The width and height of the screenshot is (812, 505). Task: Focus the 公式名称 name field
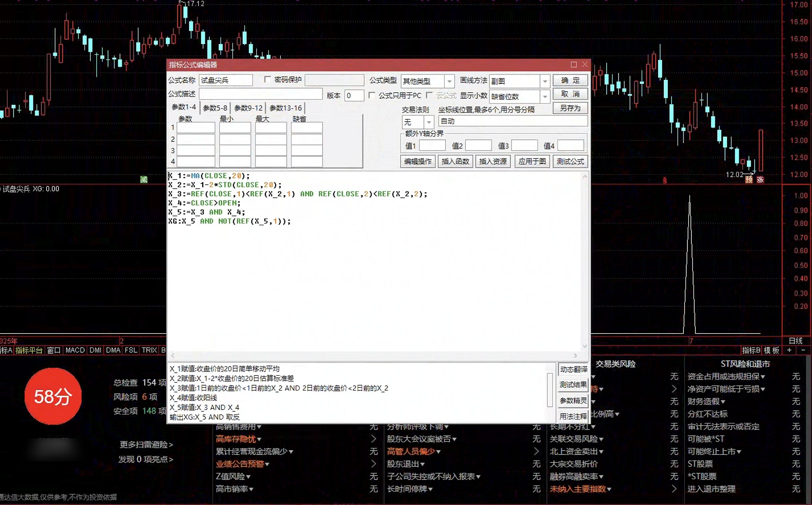click(226, 80)
